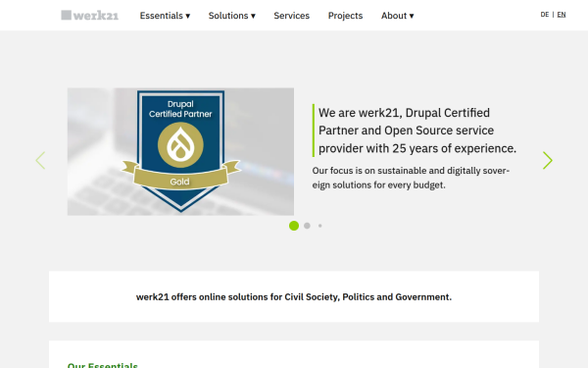Go to previous carousel slide arrow
Viewport: 588px width, 368px height.
point(40,160)
